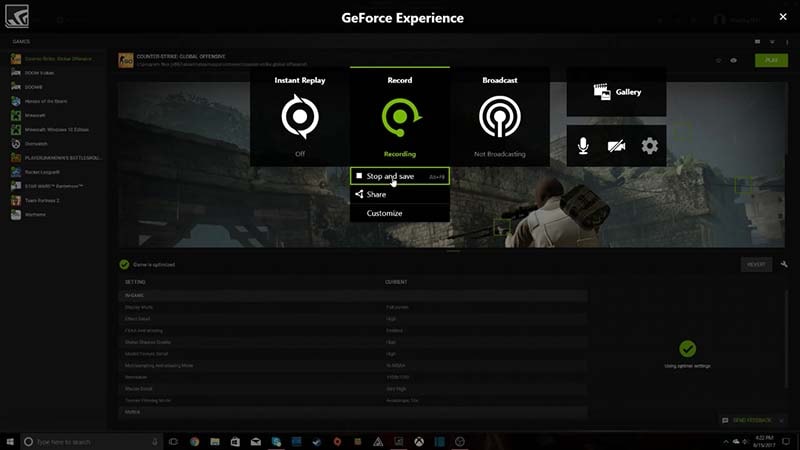
Task: Open the Broadcast antenna icon
Action: [x=499, y=117]
